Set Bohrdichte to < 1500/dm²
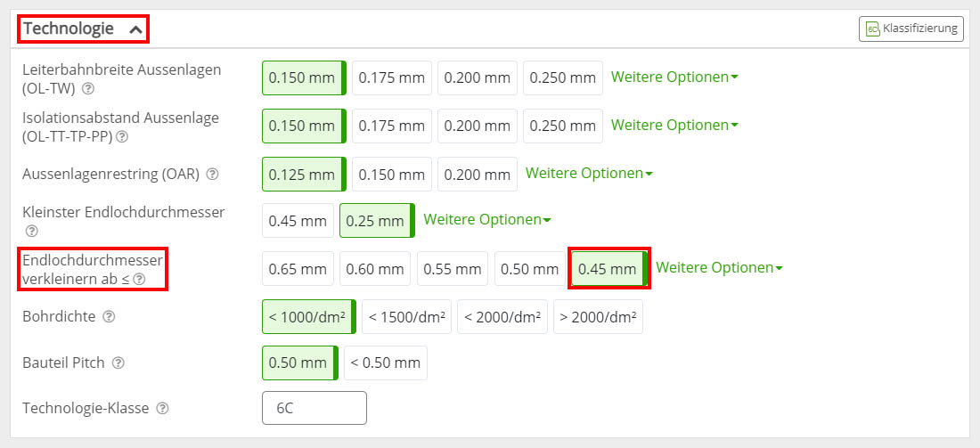Screen dimensions: 980x448 tap(406, 316)
